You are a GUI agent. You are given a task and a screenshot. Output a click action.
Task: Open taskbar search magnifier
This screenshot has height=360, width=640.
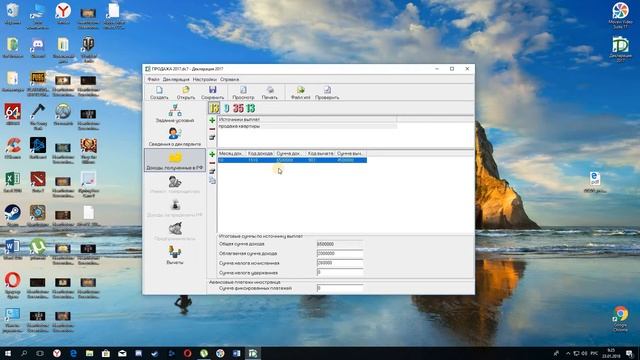point(24,353)
